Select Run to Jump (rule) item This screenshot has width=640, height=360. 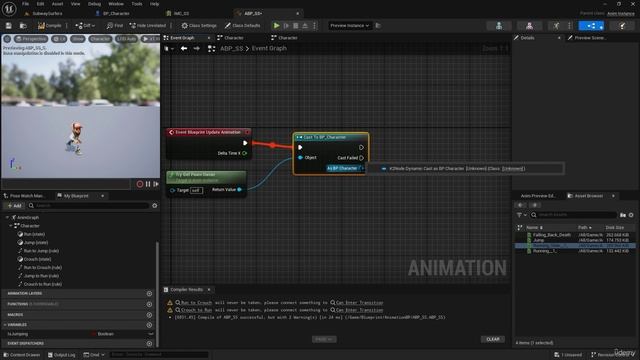point(41,251)
